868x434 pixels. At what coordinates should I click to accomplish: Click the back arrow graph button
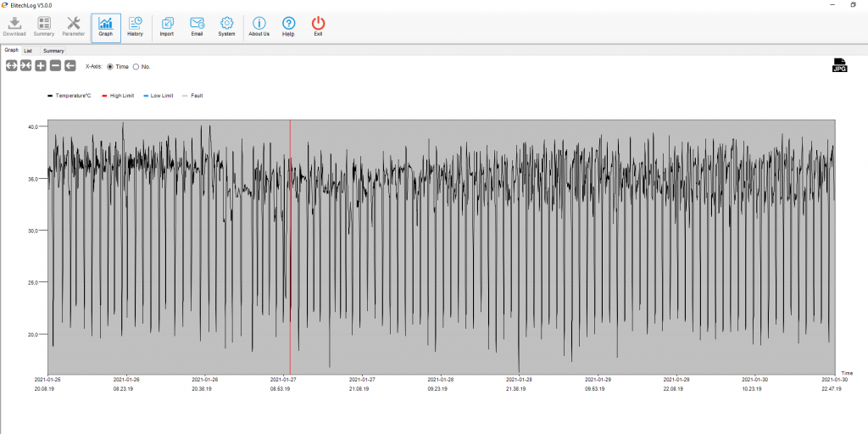tap(70, 66)
